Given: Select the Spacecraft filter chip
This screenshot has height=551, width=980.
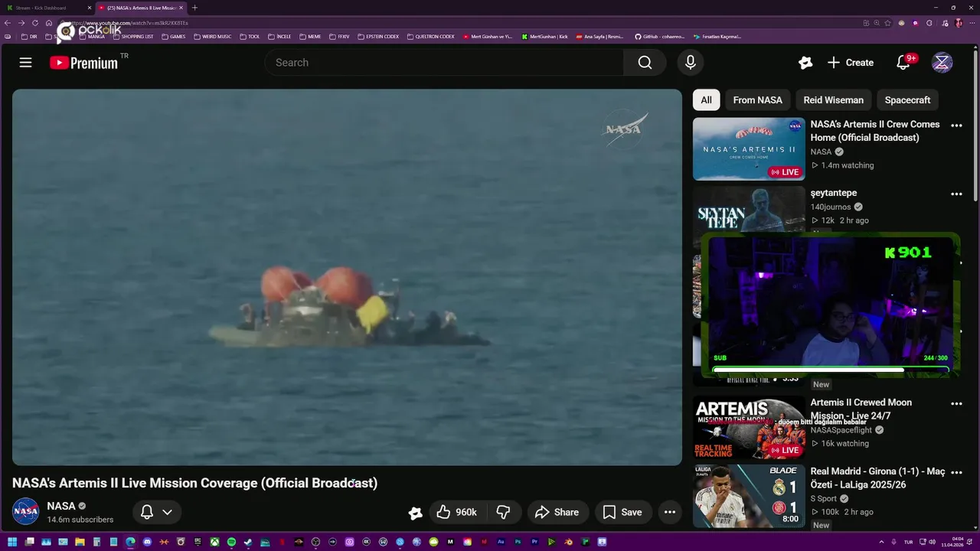Looking at the screenshot, I should pyautogui.click(x=907, y=100).
